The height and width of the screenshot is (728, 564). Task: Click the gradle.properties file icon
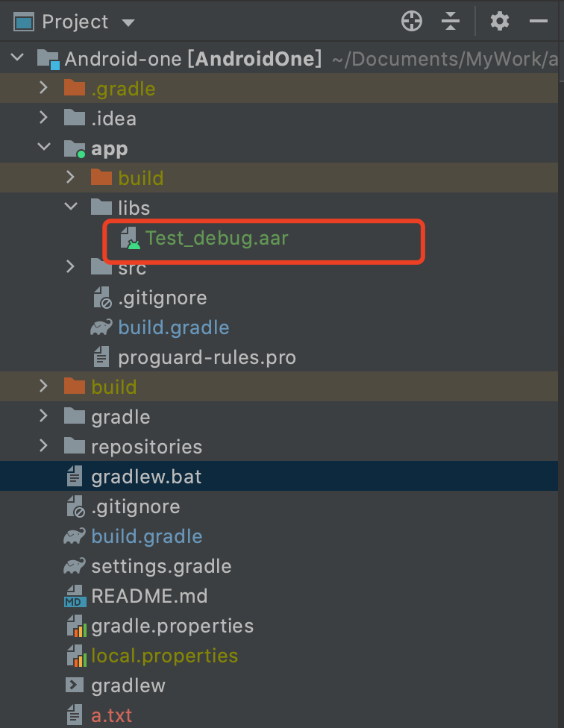coord(75,626)
